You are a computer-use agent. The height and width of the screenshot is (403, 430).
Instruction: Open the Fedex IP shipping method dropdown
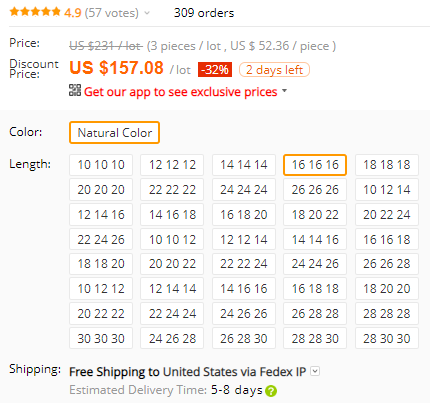(315, 371)
